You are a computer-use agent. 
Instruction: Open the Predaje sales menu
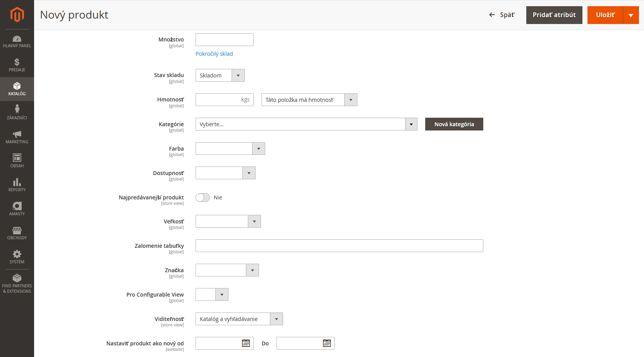(x=17, y=65)
